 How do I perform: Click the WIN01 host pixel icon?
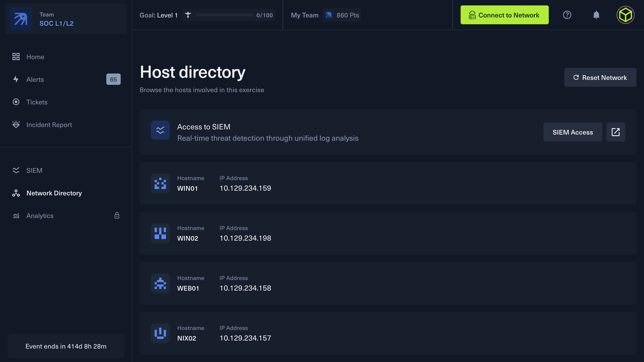coord(160,183)
